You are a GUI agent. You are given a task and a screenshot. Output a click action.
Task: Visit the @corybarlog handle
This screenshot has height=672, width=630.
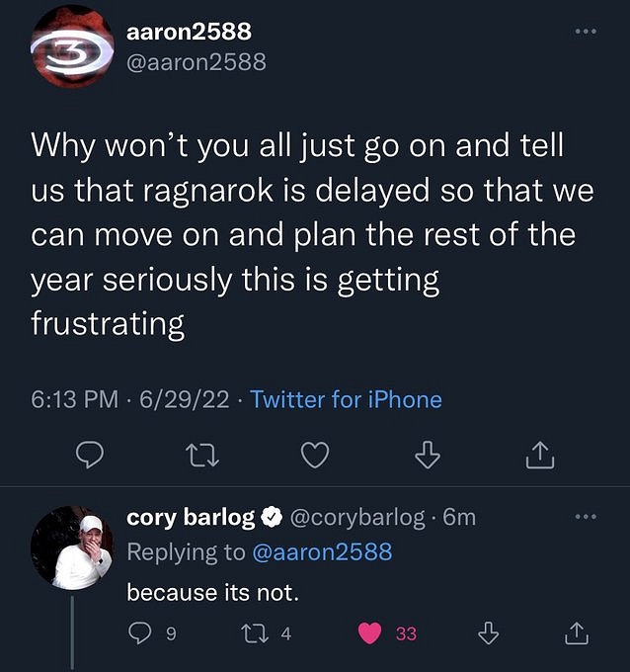tap(358, 517)
